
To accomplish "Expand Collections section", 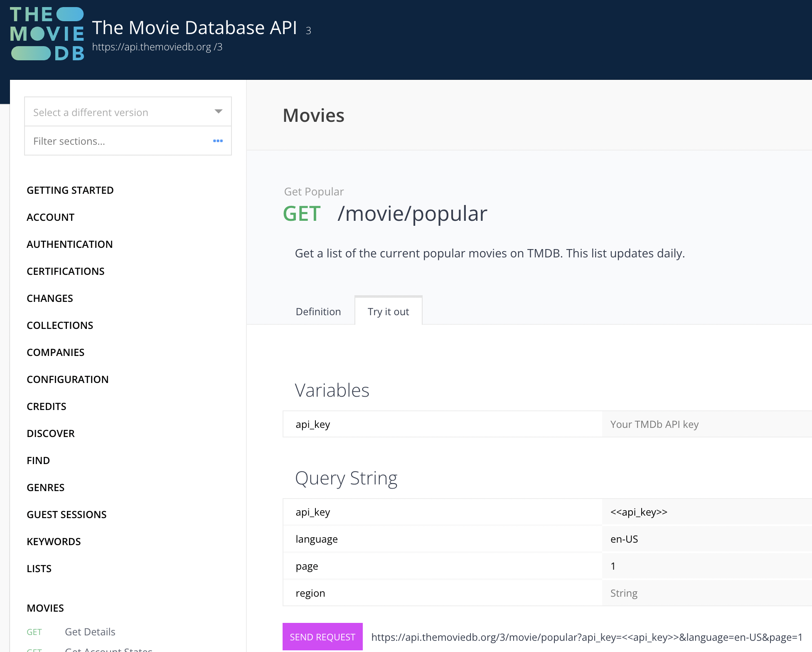I will [60, 325].
